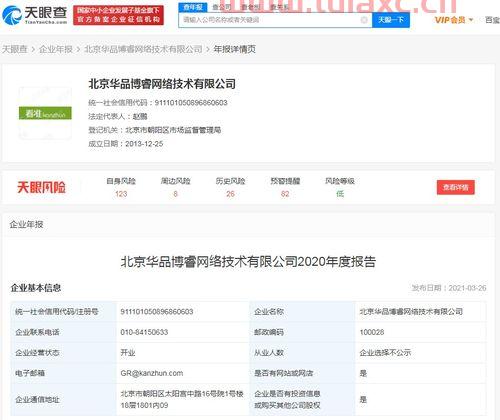The height and width of the screenshot is (420, 500).
Task: Click the red 查看详情 button
Action: click(456, 187)
